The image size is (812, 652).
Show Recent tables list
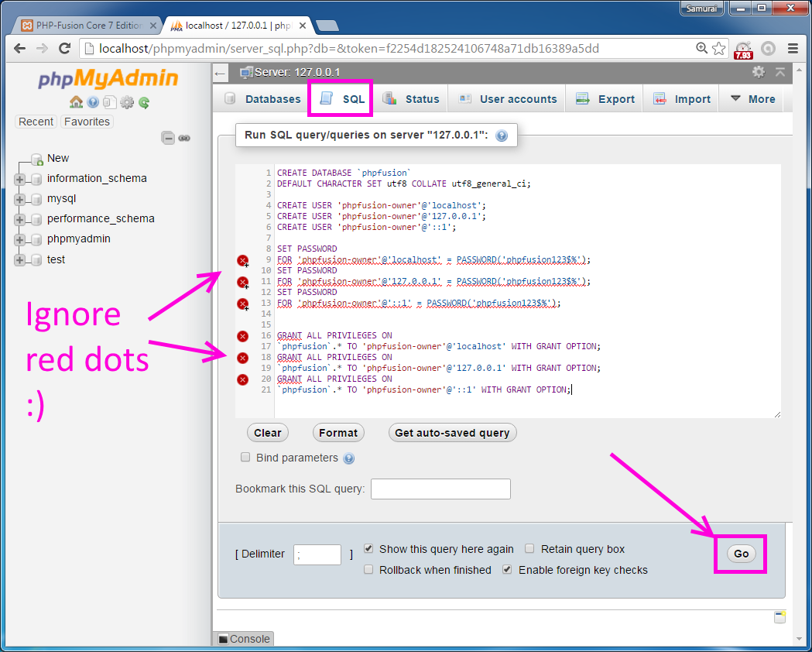(36, 122)
